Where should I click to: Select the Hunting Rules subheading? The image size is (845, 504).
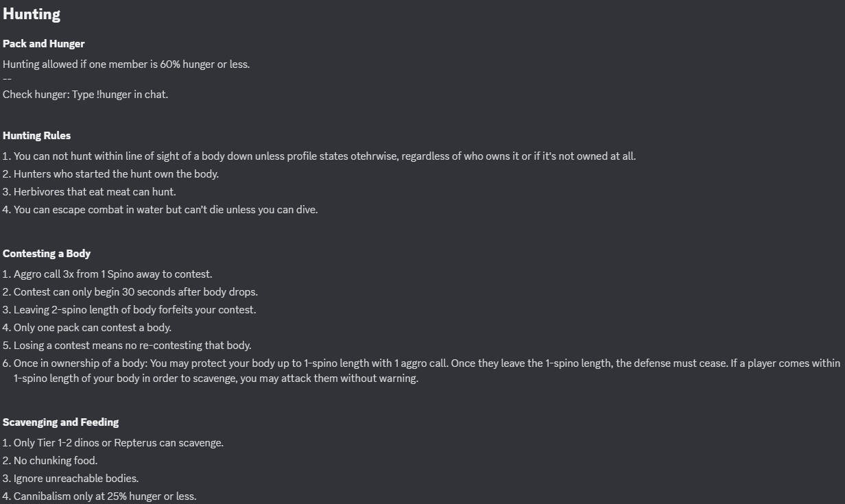pos(36,136)
